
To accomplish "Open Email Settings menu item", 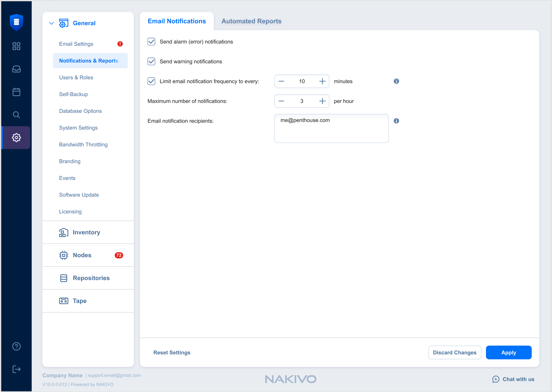I will [76, 44].
